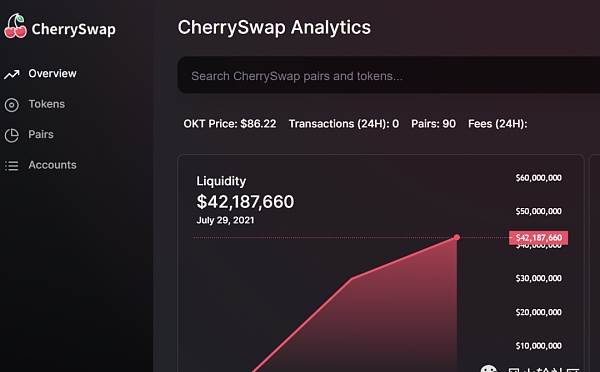Click the Liquidity chart title
Image resolution: width=600 pixels, height=372 pixels.
[221, 181]
